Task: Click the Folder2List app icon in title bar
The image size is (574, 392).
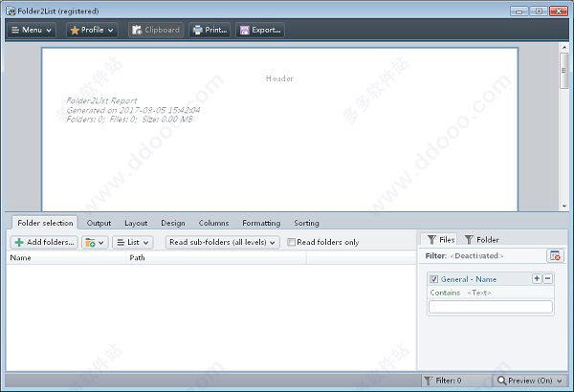Action: (11, 11)
